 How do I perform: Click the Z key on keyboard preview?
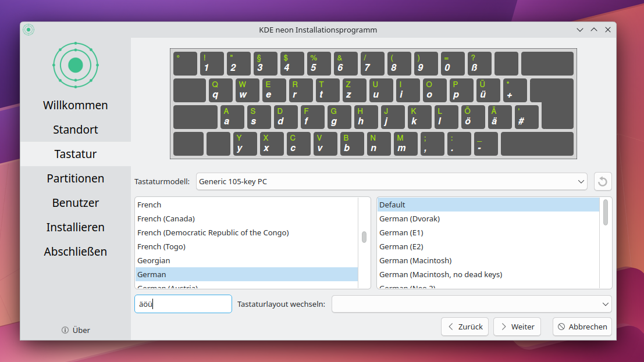pyautogui.click(x=354, y=90)
